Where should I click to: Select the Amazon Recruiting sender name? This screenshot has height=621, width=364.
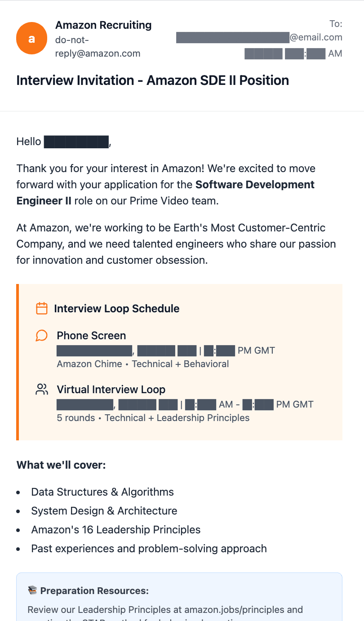tap(103, 25)
